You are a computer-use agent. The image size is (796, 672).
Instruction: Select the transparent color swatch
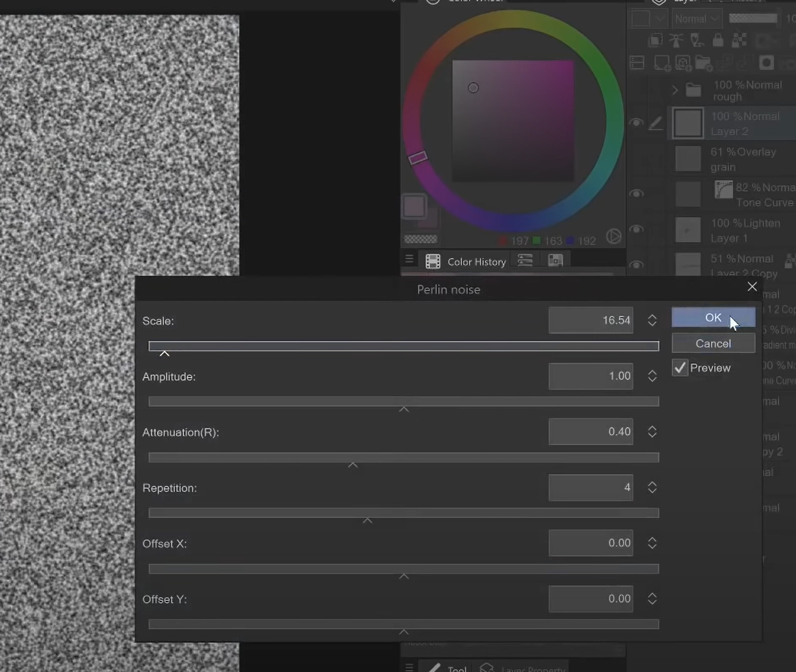point(421,239)
